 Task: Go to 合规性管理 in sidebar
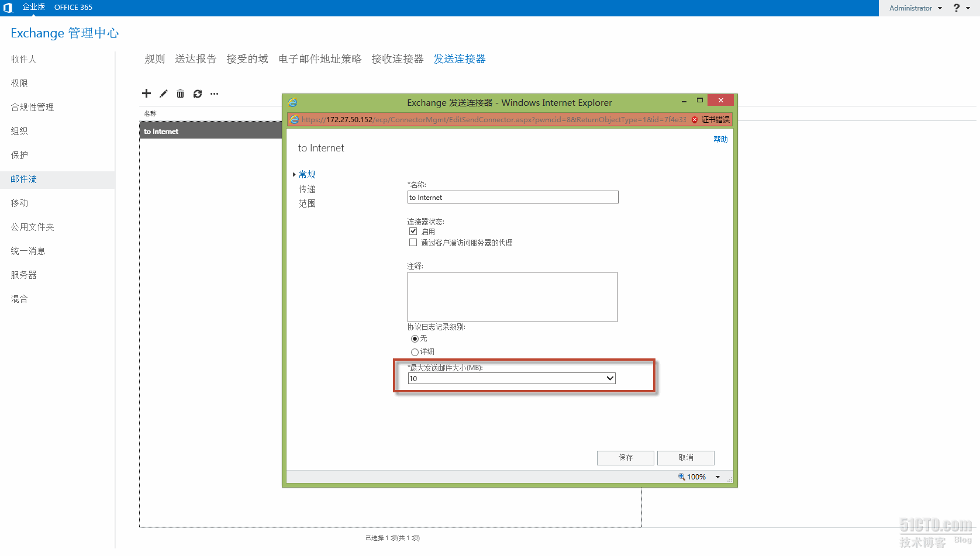32,107
